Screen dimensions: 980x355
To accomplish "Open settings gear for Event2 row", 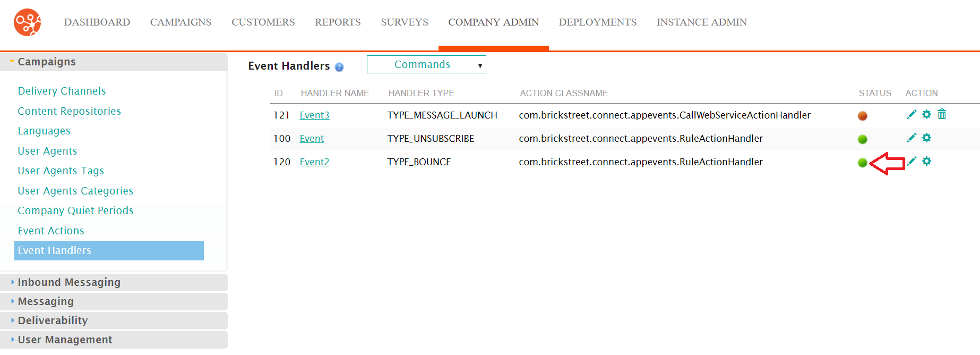I will pos(926,161).
